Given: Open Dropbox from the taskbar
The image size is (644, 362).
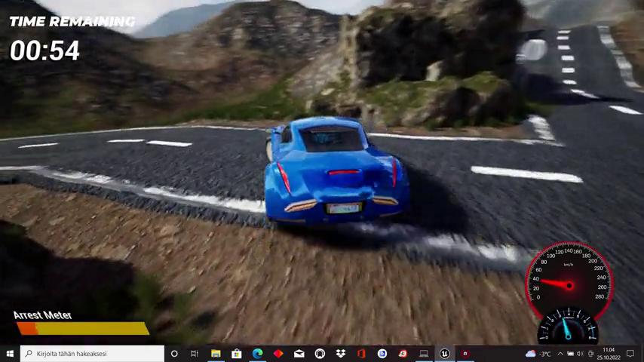Looking at the screenshot, I should point(341,354).
